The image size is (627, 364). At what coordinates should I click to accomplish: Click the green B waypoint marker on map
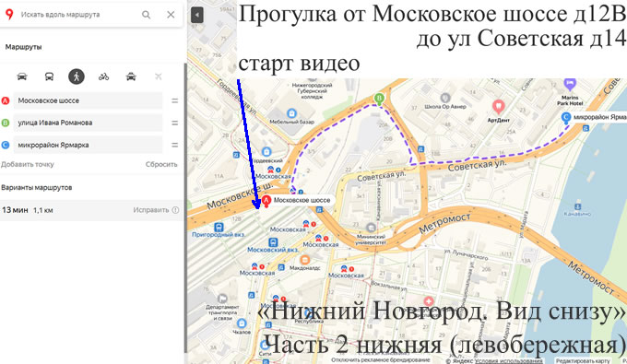pyautogui.click(x=379, y=99)
